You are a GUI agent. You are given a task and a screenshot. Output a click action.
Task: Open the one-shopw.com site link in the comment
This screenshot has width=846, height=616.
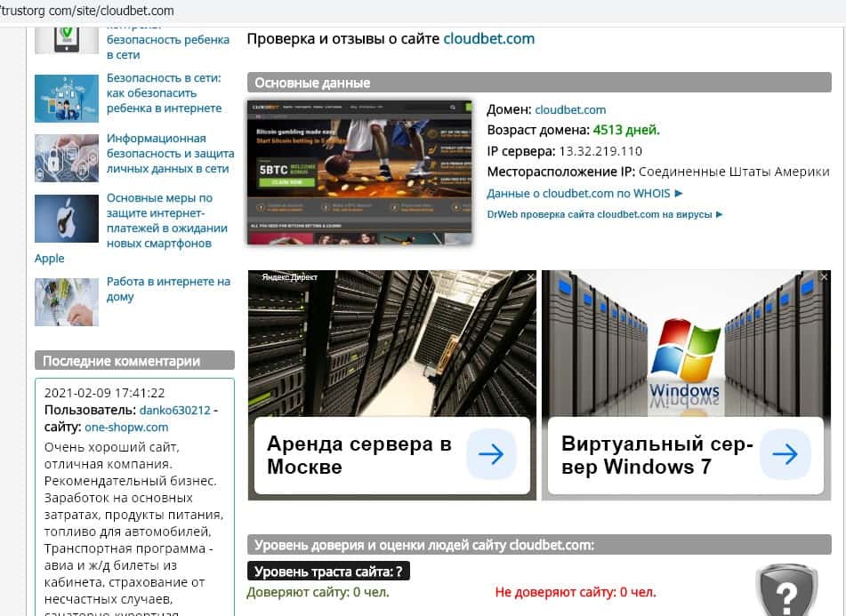click(126, 428)
